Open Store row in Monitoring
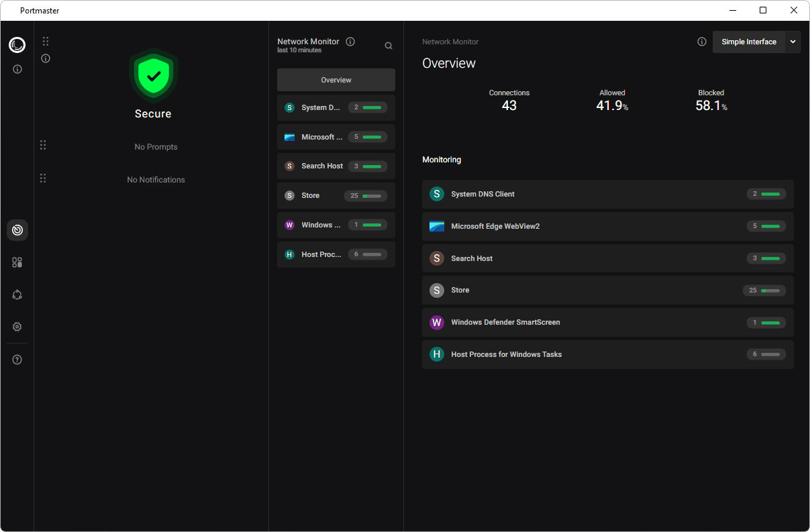Screen dimensions: 810x532 (x=608, y=290)
